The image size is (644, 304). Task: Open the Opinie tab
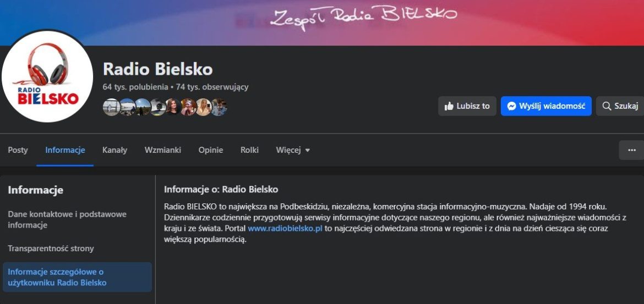[x=211, y=150]
